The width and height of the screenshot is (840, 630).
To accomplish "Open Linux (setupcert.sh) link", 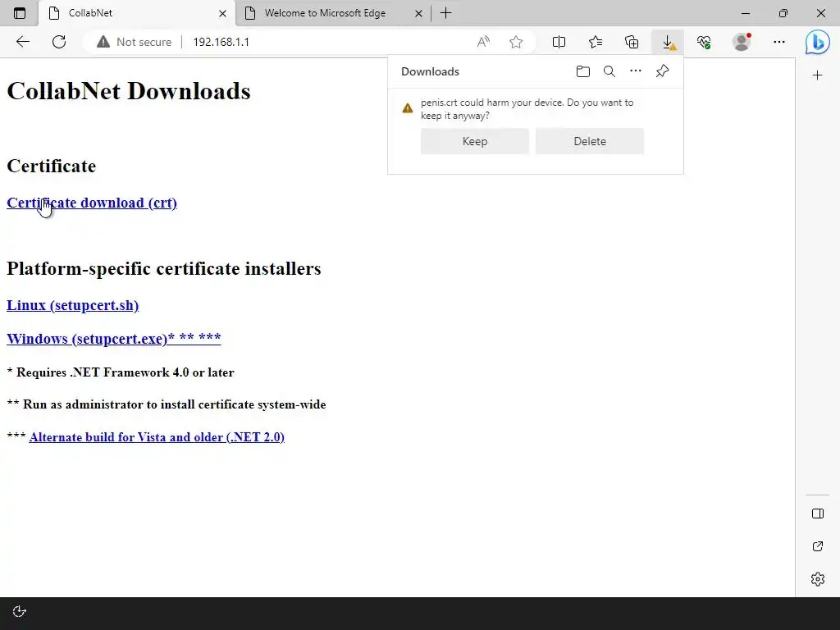I will [x=72, y=305].
